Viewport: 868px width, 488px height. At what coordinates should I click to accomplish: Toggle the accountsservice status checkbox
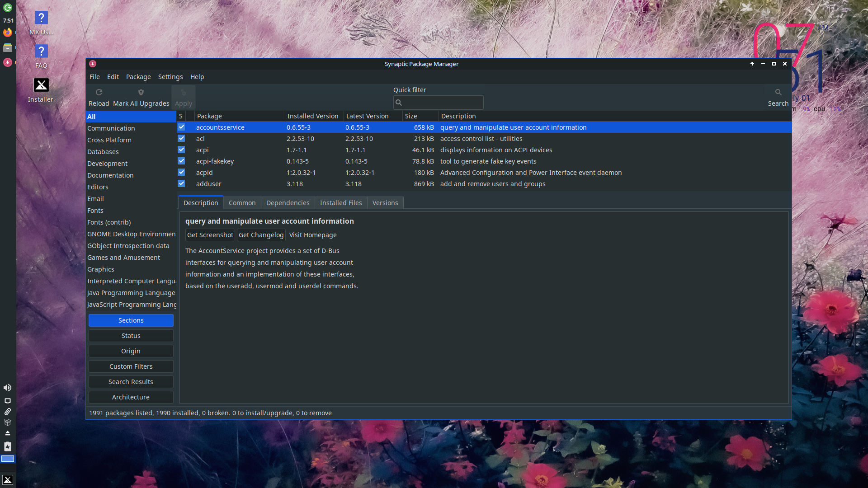pos(181,127)
